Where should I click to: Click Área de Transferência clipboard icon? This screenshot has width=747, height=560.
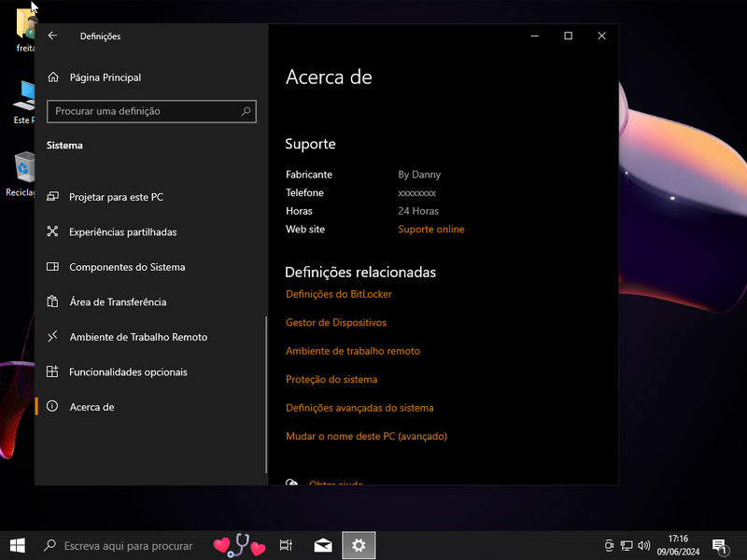pyautogui.click(x=52, y=301)
